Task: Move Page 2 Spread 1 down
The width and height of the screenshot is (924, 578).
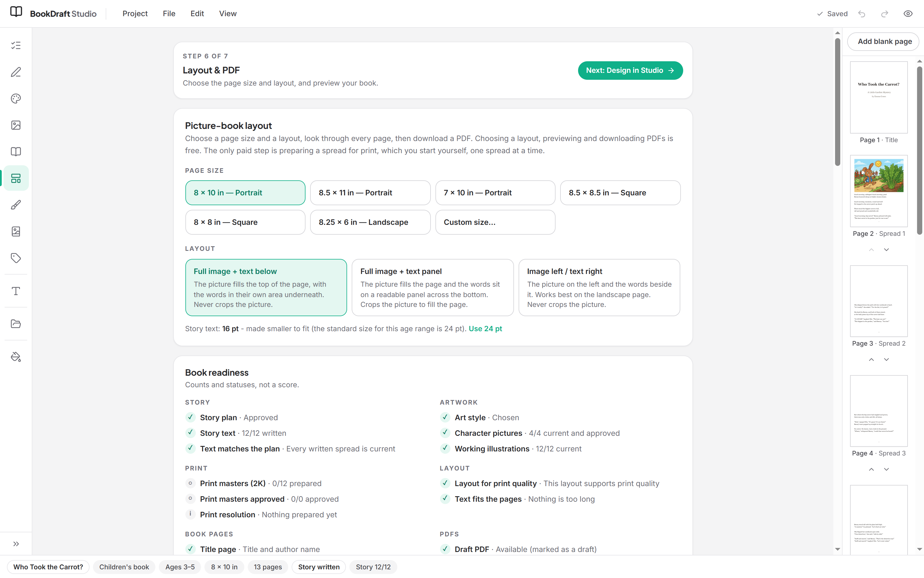Action: point(886,250)
